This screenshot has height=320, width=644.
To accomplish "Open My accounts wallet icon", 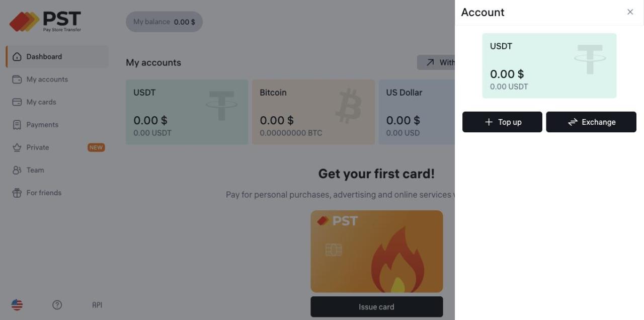I will tap(17, 79).
